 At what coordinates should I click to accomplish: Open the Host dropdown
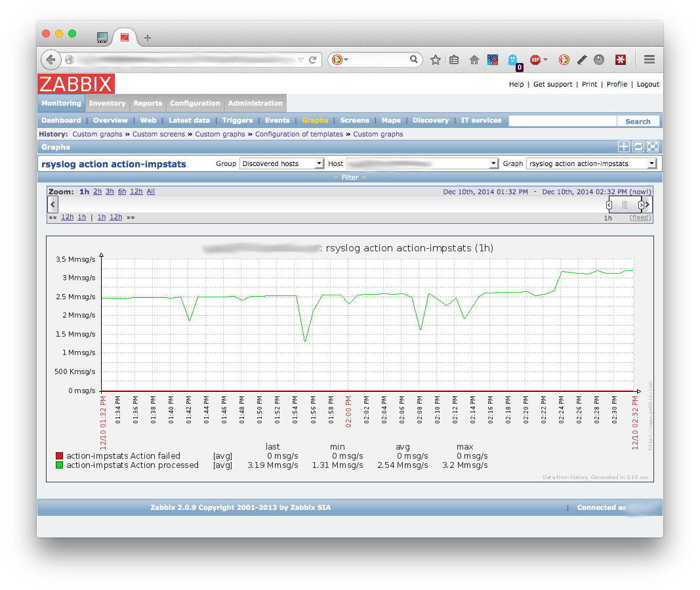pyautogui.click(x=422, y=163)
